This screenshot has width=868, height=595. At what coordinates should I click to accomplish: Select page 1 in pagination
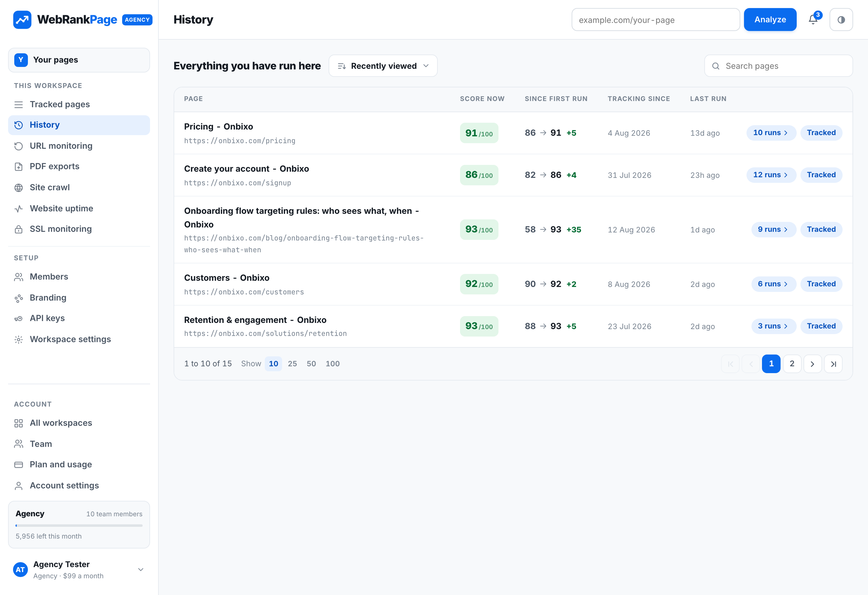pyautogui.click(x=771, y=364)
